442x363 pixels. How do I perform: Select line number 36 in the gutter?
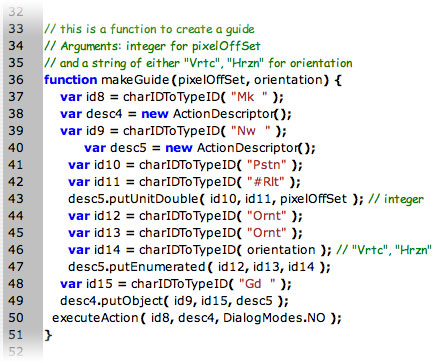16,80
